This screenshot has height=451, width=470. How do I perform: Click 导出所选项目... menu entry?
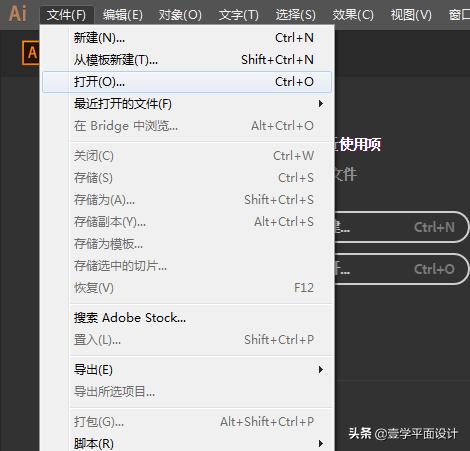[x=187, y=392]
